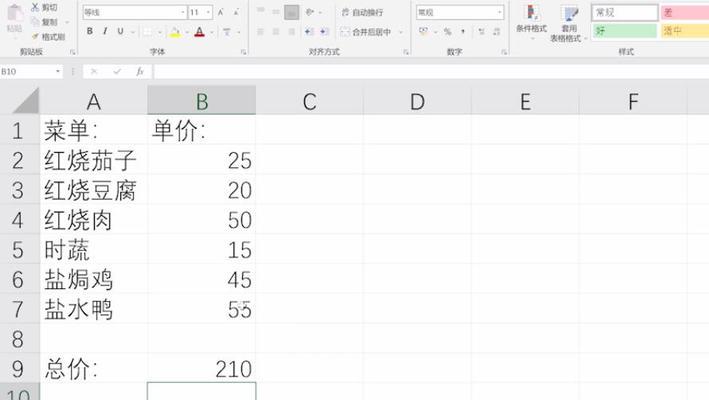Apply the Percent style (%) format
709x400 pixels.
tap(447, 31)
